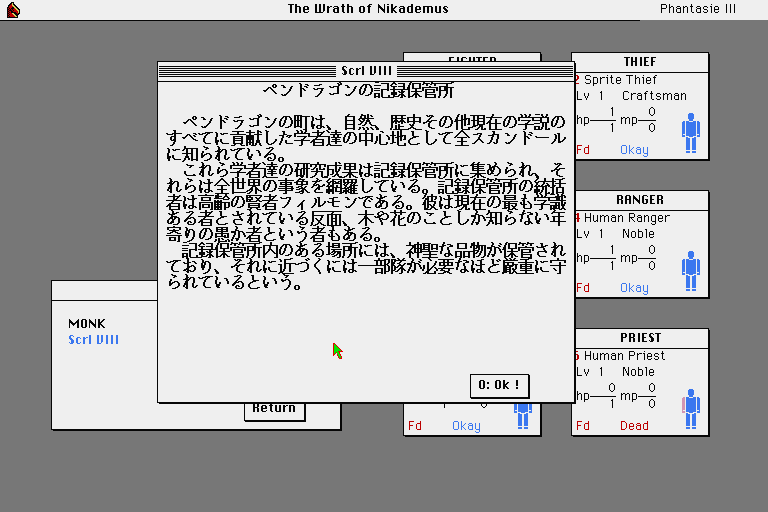Click the MONK label in the back window
Screen dimensions: 768x512
(87, 324)
